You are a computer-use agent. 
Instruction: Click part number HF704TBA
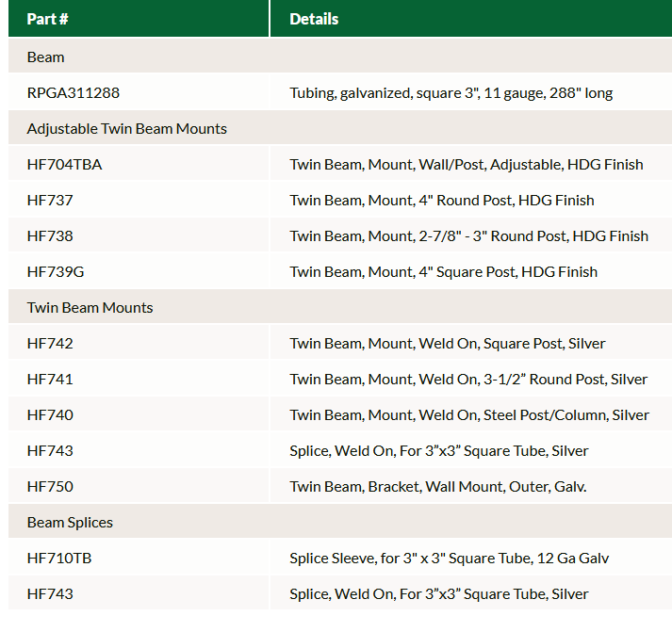pos(64,164)
